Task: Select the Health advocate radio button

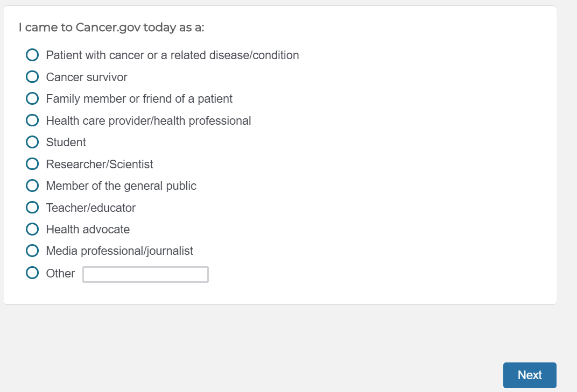Action: 32,229
